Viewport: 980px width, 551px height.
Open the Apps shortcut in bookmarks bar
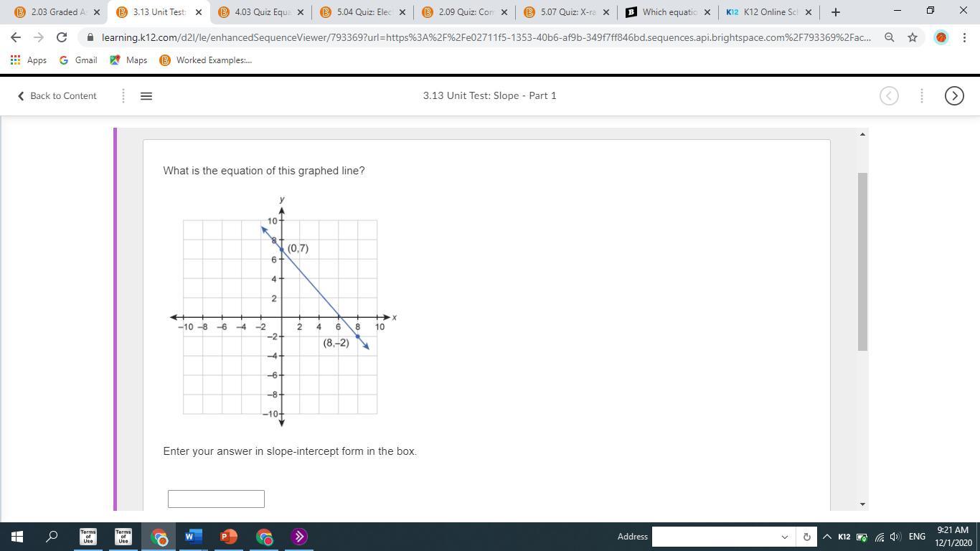point(29,60)
